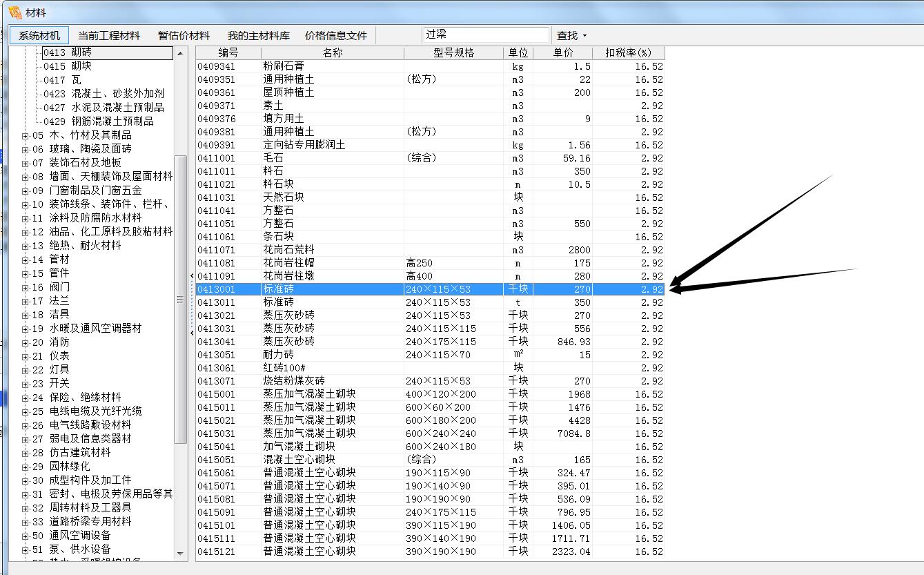
Task: Select the 0415 砌块 tree item
Action: point(67,66)
